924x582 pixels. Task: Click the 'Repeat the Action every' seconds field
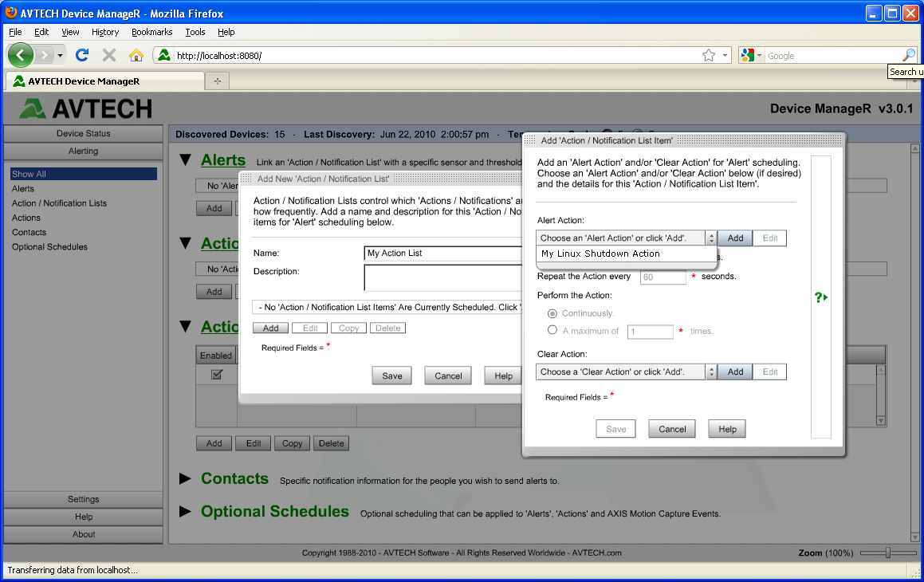[663, 277]
